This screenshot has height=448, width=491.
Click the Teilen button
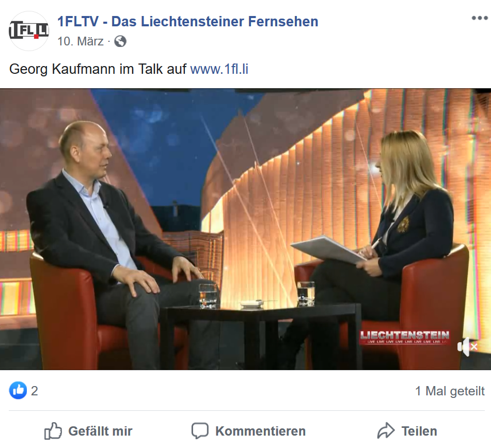click(x=407, y=431)
